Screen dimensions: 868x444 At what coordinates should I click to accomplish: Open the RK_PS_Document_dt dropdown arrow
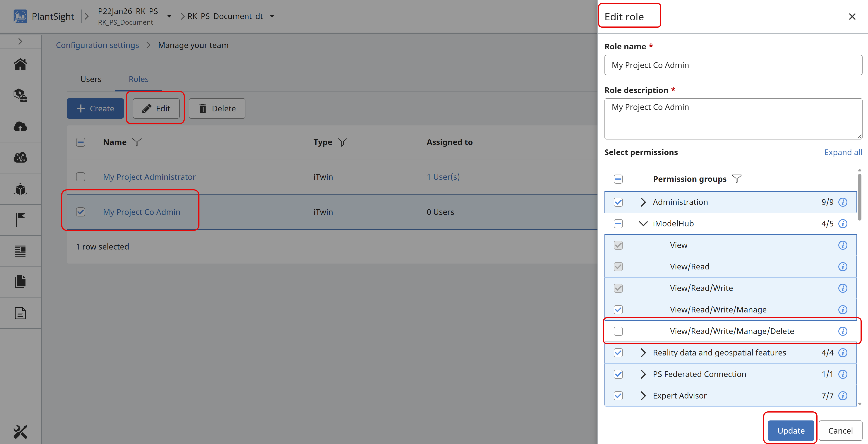pyautogui.click(x=272, y=16)
